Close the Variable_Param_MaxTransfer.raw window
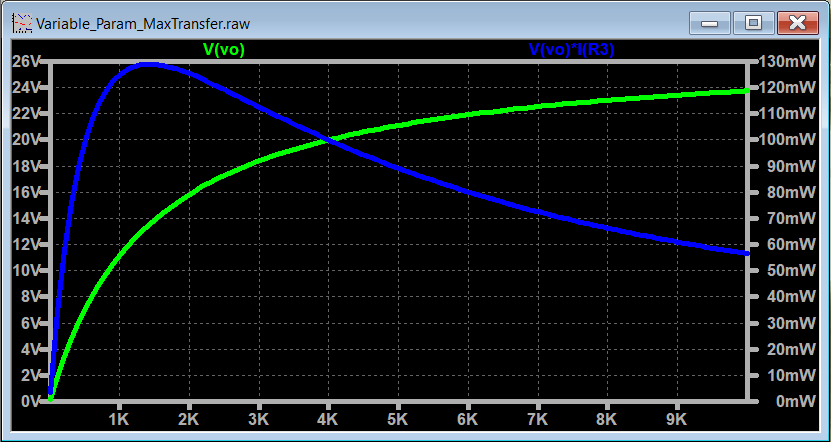The width and height of the screenshot is (831, 442). 797,20
